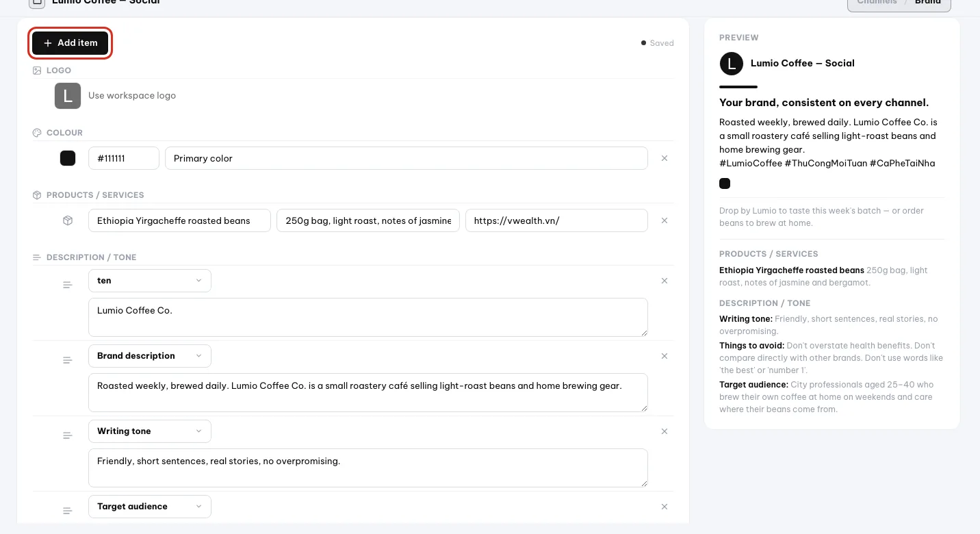
Task: Click the palette icon beside the COLOUR heading
Action: point(37,133)
